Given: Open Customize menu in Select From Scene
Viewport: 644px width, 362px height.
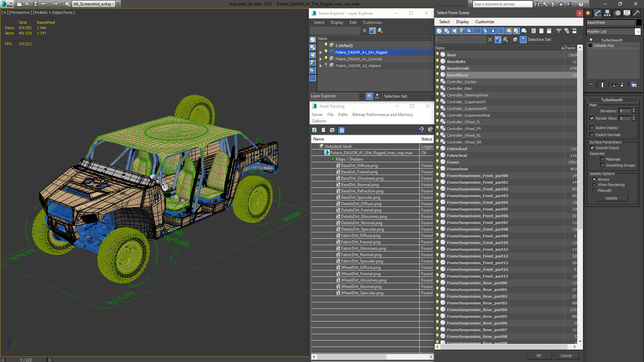Looking at the screenshot, I should coord(484,22).
